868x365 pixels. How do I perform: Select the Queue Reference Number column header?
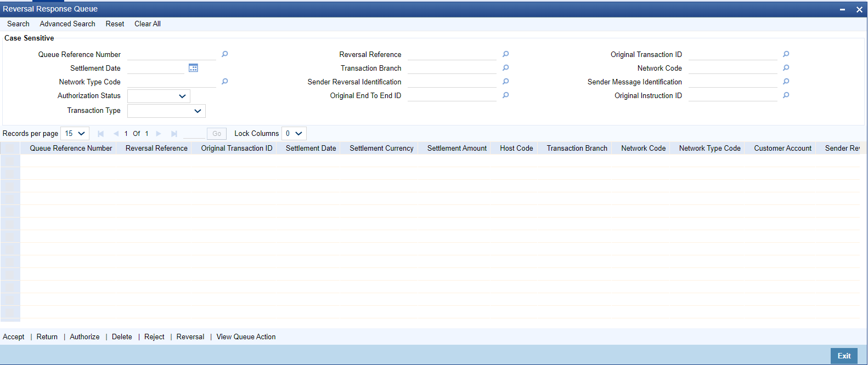tap(71, 149)
